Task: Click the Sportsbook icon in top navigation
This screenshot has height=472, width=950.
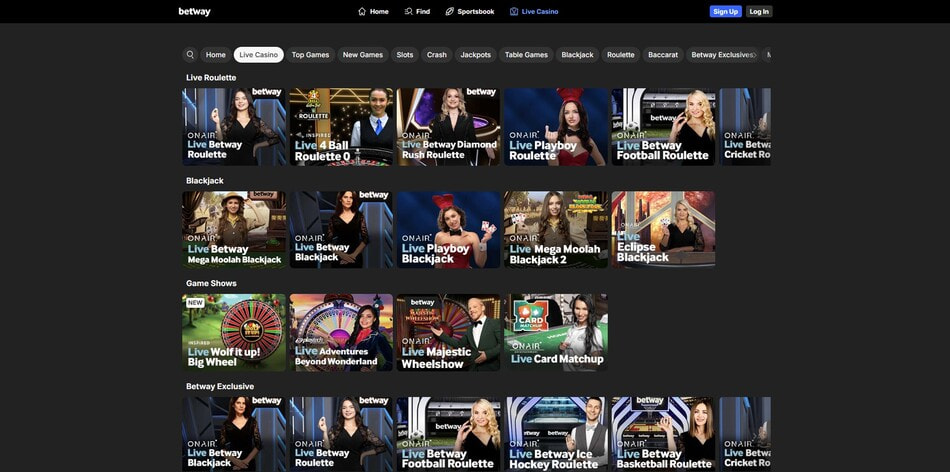Action: point(450,12)
